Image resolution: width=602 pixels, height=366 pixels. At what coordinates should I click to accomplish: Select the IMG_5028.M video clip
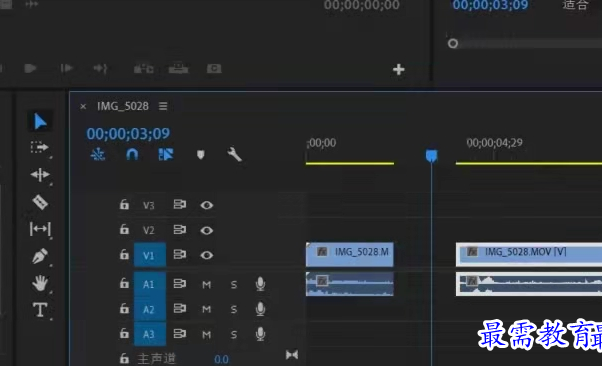pos(350,254)
